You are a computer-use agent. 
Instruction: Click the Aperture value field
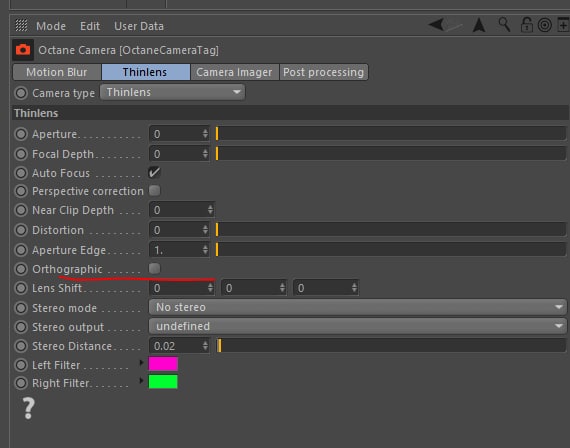point(179,134)
